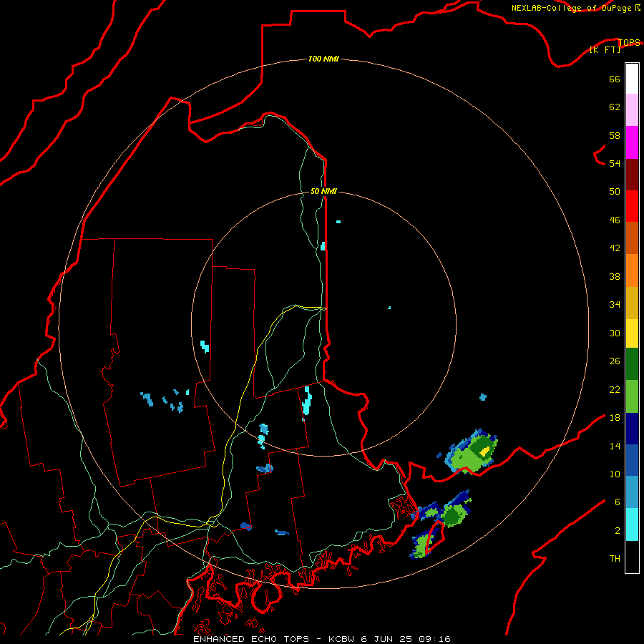Click the cyan echo on the vertical border line

point(323,246)
